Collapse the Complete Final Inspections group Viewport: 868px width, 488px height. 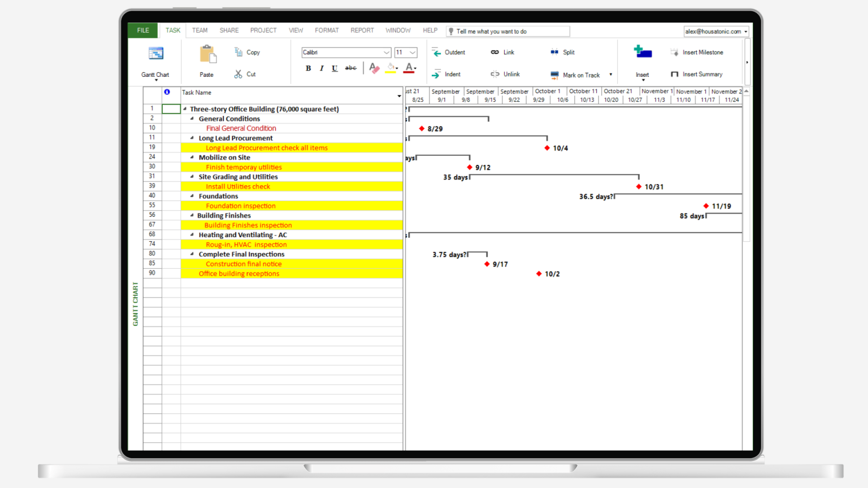click(192, 254)
